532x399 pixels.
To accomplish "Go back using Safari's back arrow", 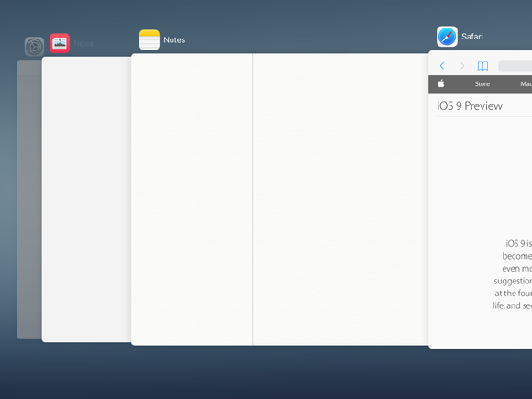I will click(442, 66).
